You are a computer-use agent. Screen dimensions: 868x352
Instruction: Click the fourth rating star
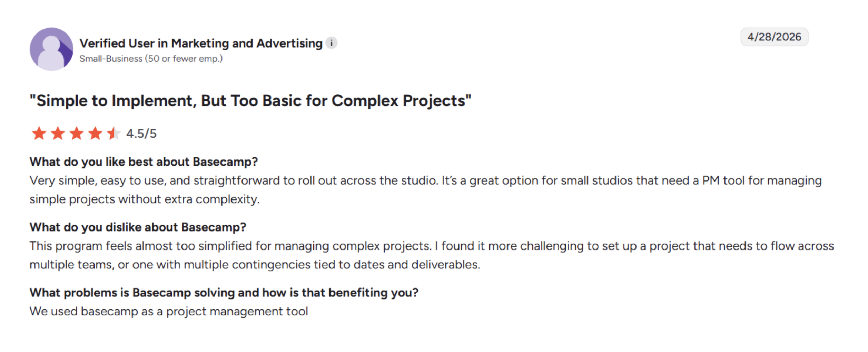95,134
